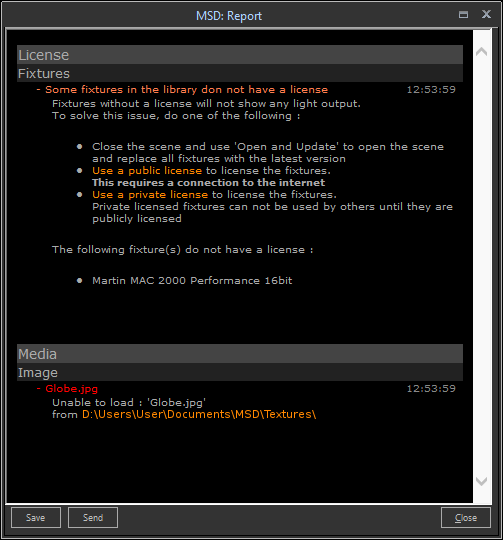Click the scrollbar up arrow
This screenshot has height=540, width=503.
[481, 52]
